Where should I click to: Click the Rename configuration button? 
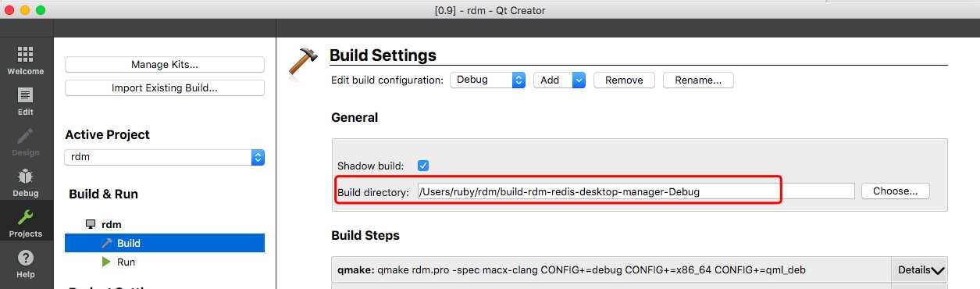tap(698, 80)
